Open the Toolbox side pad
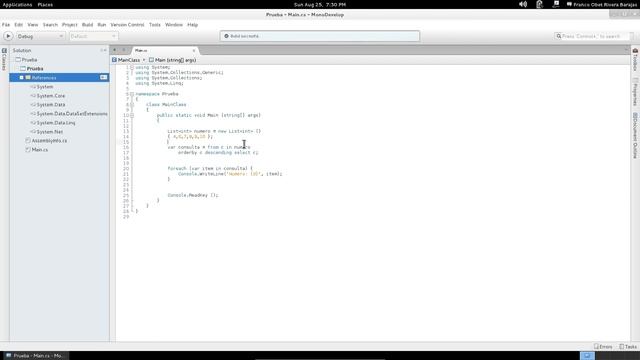This screenshot has height=360, width=640. [636, 60]
